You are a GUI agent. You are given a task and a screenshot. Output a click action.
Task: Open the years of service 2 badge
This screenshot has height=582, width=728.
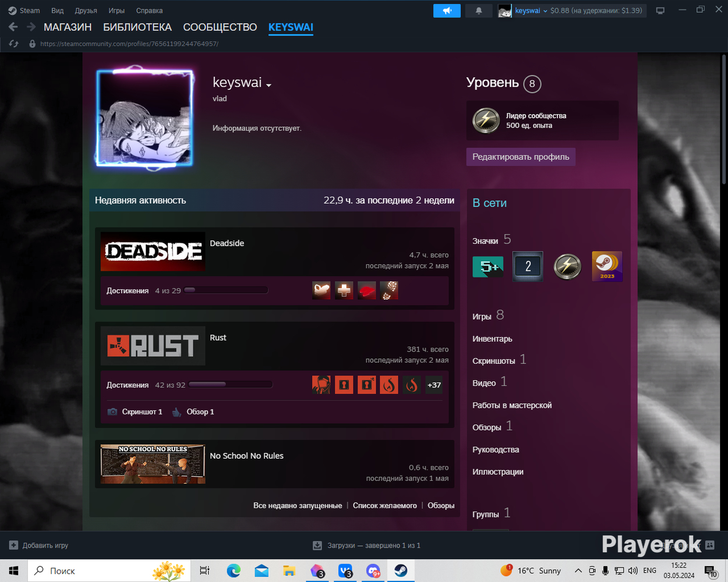coord(528,267)
